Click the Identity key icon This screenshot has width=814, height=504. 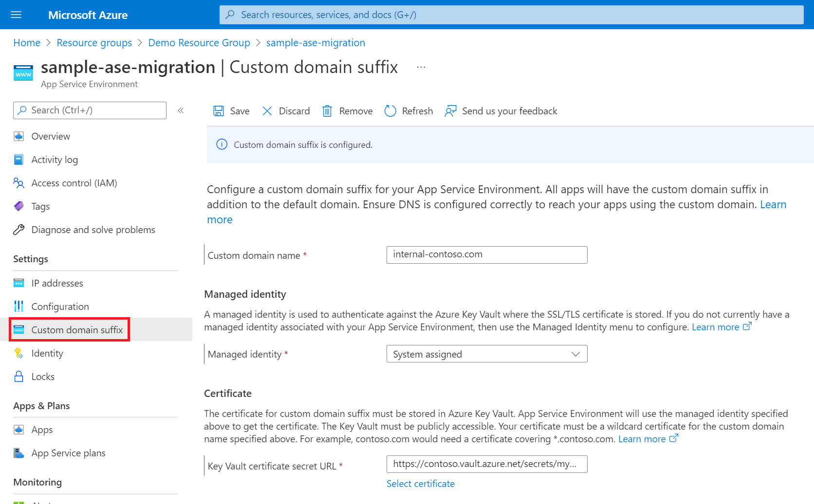pyautogui.click(x=19, y=353)
